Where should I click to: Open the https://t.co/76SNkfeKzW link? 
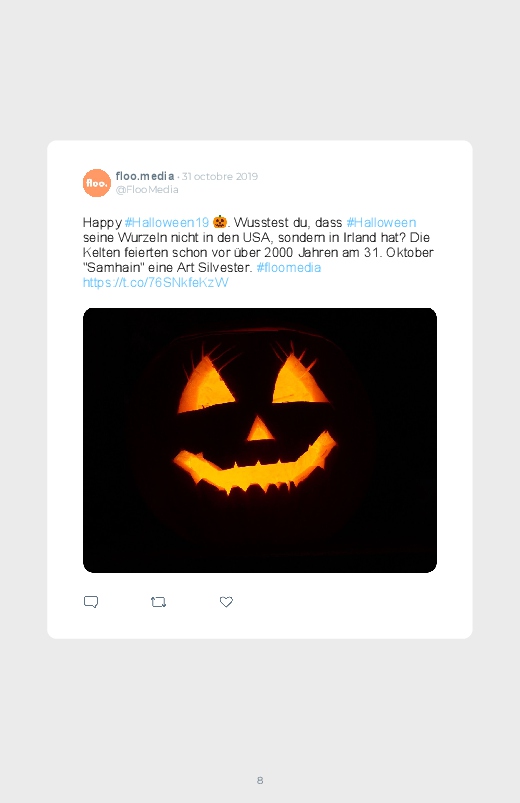[x=155, y=283]
